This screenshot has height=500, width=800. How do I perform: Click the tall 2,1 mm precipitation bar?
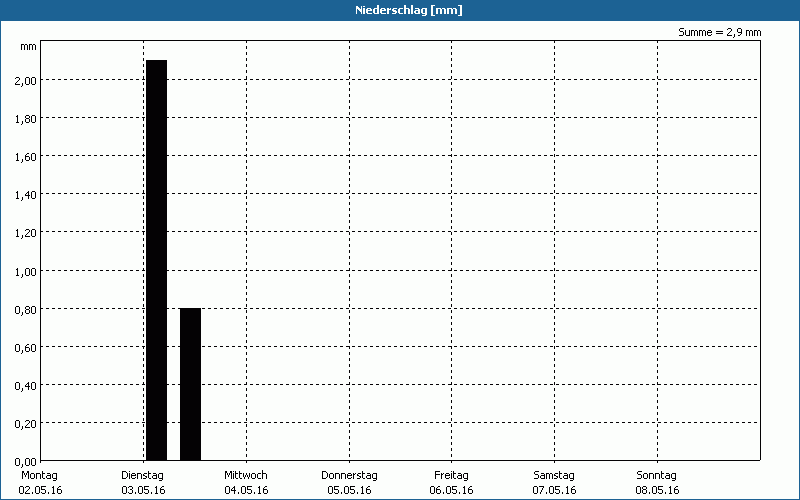tap(157, 260)
